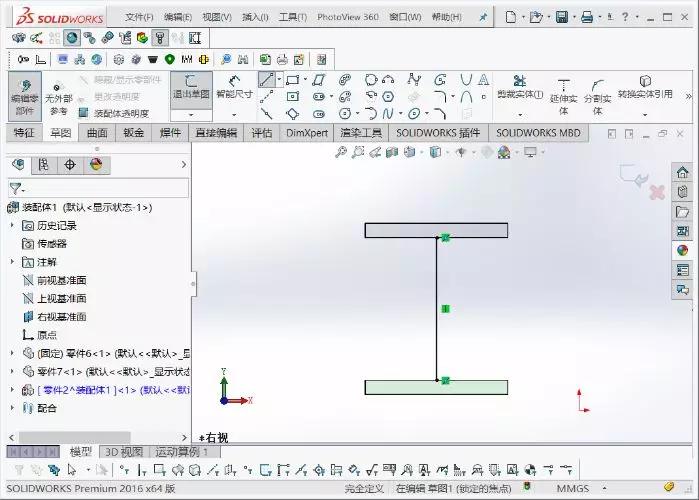Click the 剪裁实体 trim entities tool
Viewport: 699px width, 500px height.
click(520, 87)
